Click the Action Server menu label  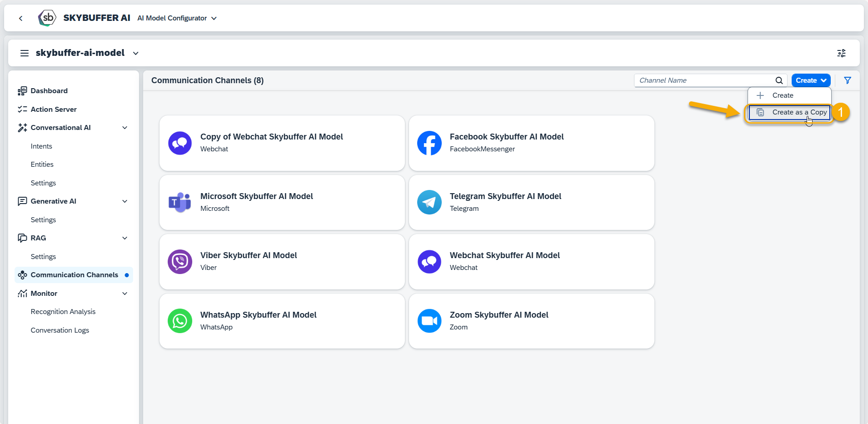(x=54, y=110)
